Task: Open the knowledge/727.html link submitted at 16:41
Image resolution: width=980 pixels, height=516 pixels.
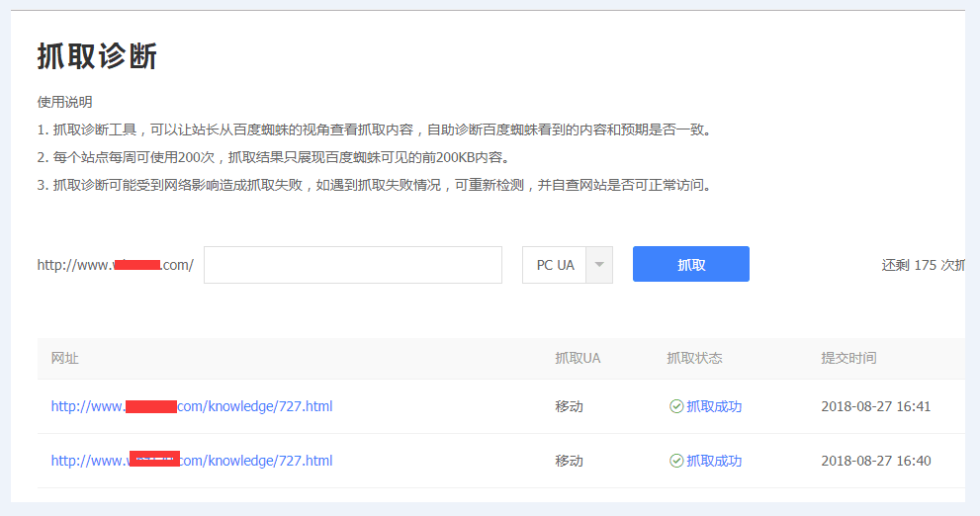Action: tap(192, 406)
